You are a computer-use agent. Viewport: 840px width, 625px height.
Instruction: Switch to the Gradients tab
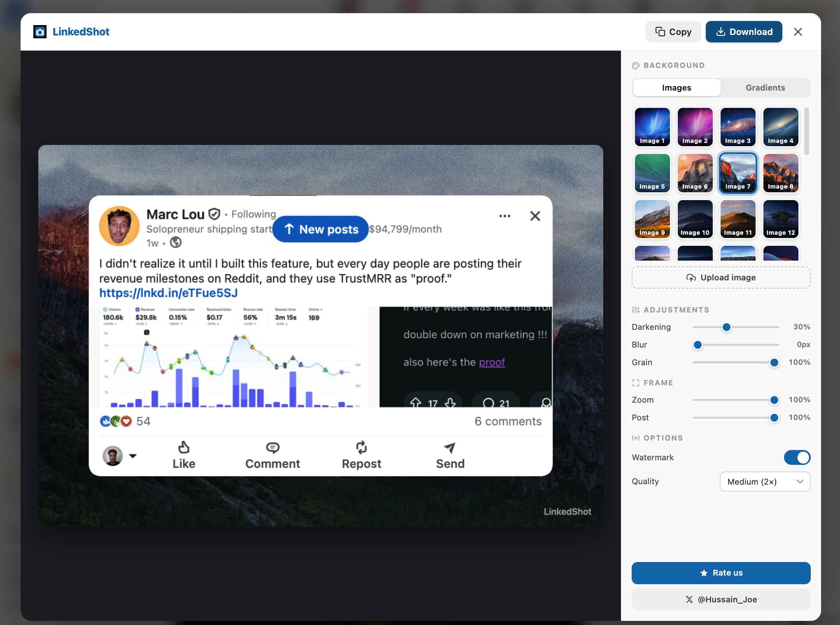[x=765, y=87]
